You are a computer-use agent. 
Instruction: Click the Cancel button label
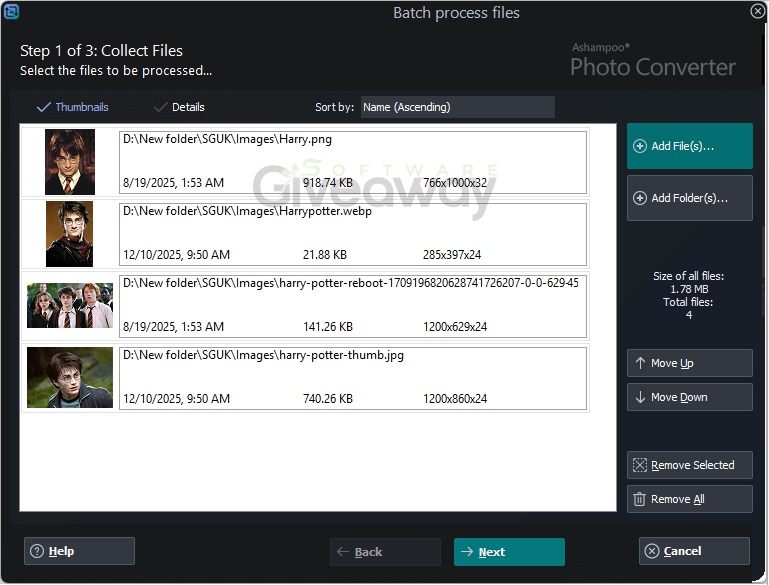click(x=682, y=551)
